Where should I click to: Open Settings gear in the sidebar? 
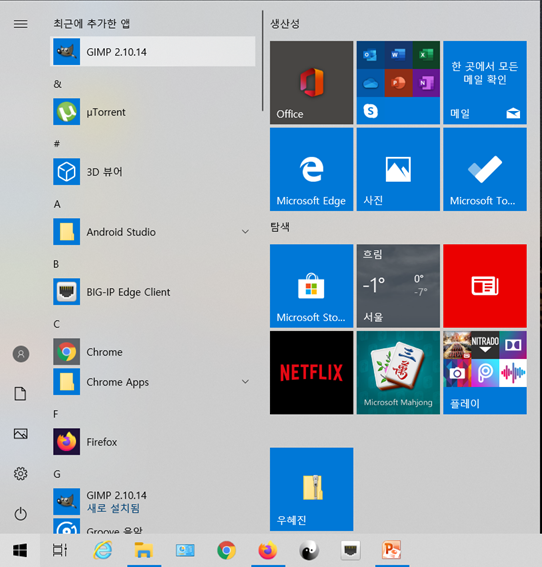click(x=21, y=473)
